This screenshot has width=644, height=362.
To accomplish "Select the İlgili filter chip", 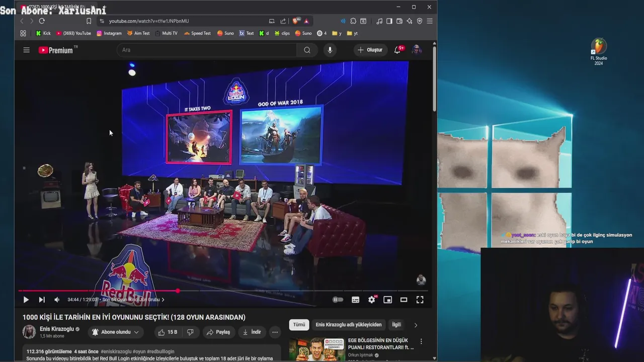I will pos(396,325).
